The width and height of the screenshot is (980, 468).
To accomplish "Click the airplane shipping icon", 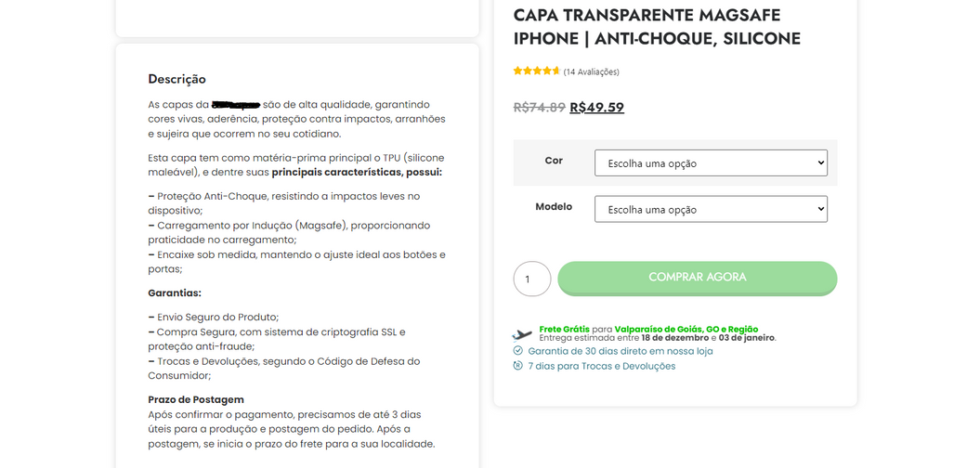I will (522, 334).
